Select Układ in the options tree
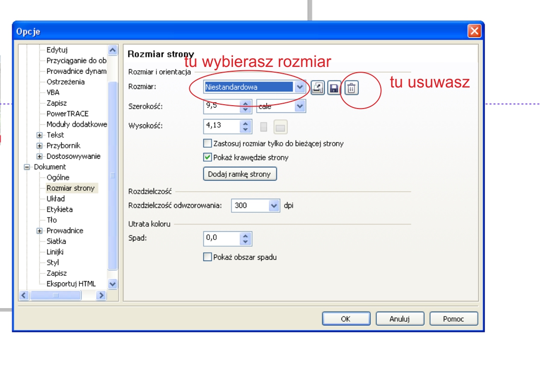Viewport: 540px width, 392px height. pyautogui.click(x=55, y=199)
